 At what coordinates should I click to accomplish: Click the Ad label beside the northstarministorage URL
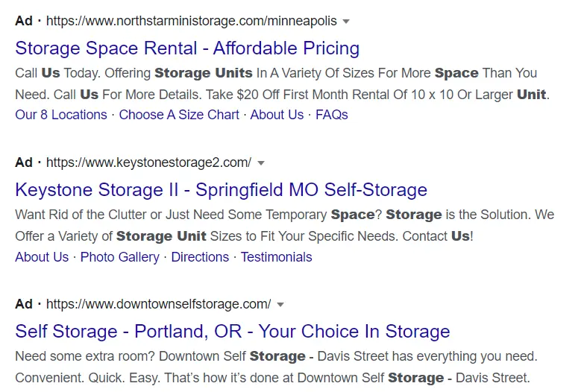[24, 21]
